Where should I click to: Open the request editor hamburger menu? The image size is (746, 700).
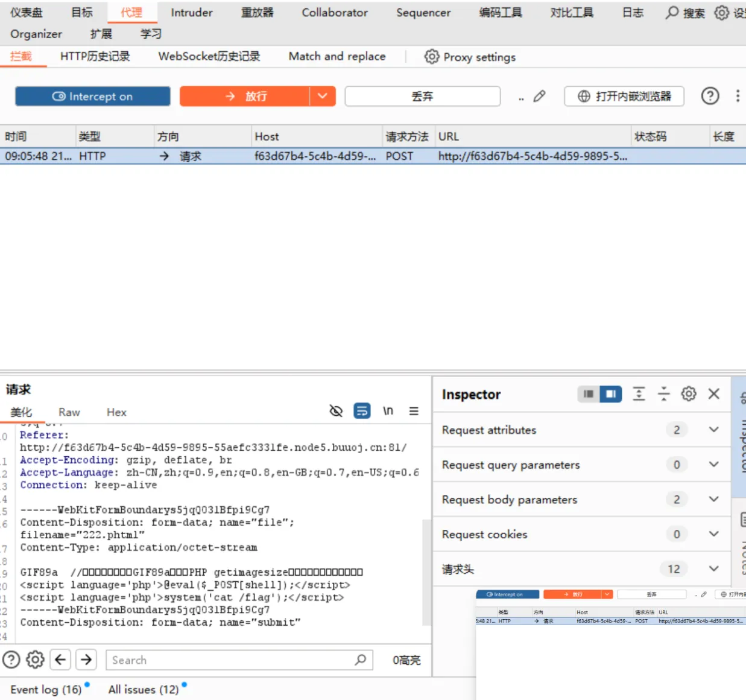click(414, 411)
